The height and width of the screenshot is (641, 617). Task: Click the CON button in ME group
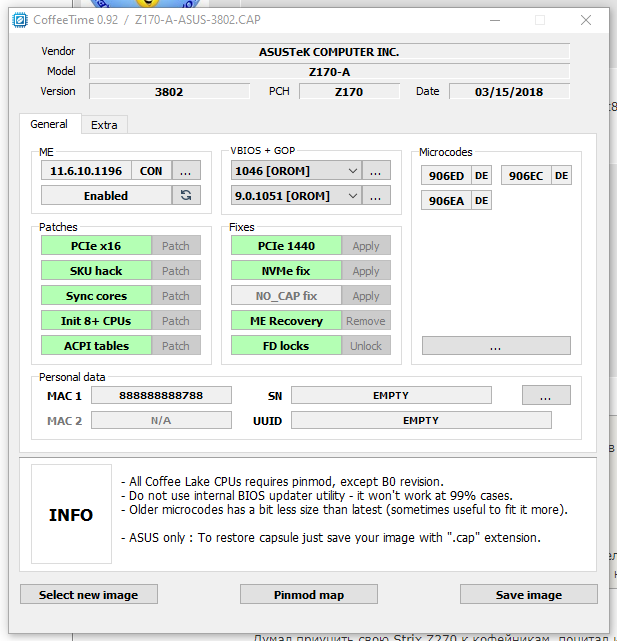pos(151,170)
